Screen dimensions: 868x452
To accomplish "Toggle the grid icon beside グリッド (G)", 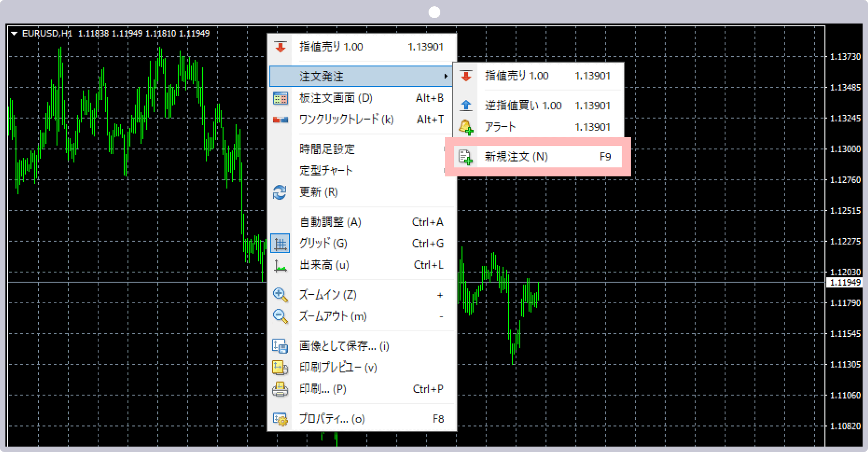I will [x=280, y=244].
